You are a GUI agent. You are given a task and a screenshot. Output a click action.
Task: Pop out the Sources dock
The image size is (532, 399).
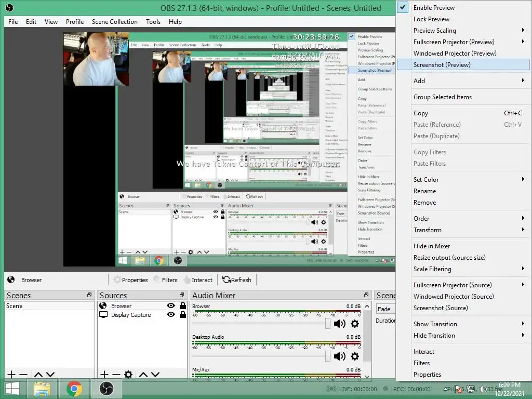pyautogui.click(x=182, y=295)
